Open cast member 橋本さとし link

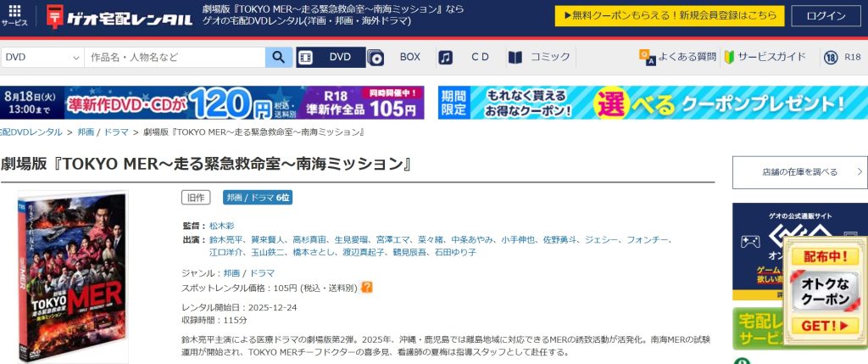pos(314,253)
